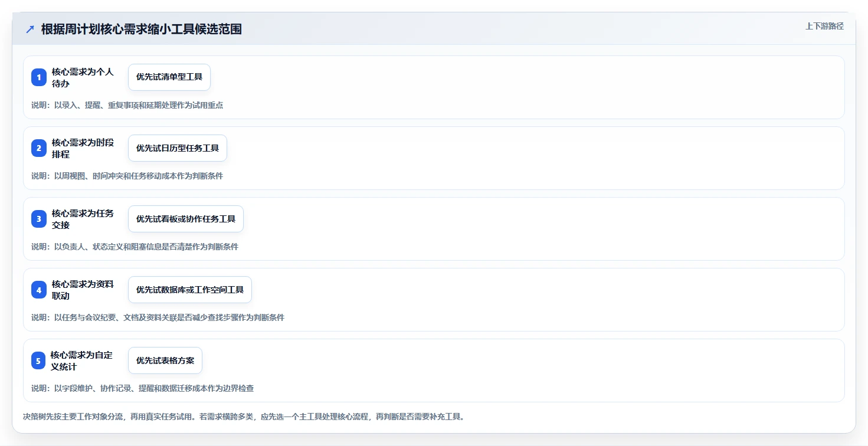Click the note about 任务与会议纪要

[x=158, y=317]
